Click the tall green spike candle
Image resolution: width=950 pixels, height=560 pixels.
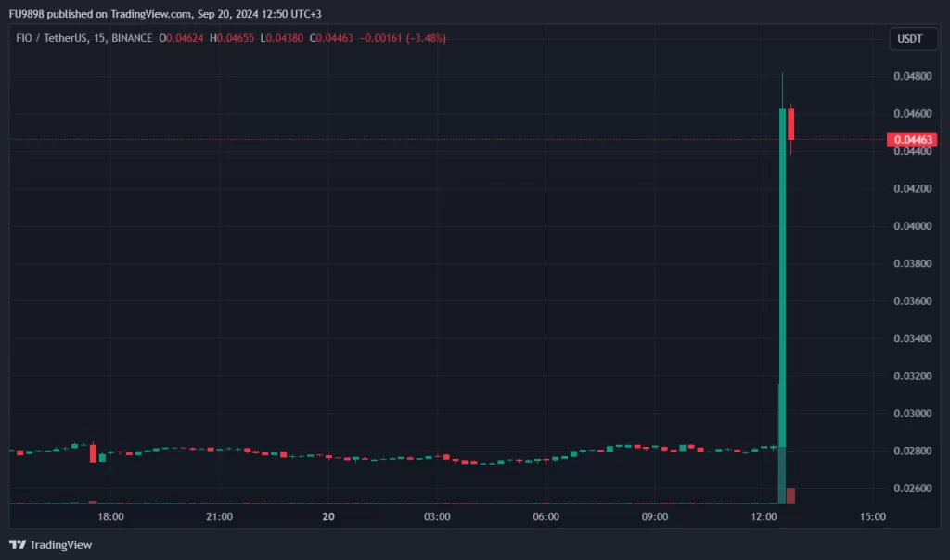[x=782, y=278]
